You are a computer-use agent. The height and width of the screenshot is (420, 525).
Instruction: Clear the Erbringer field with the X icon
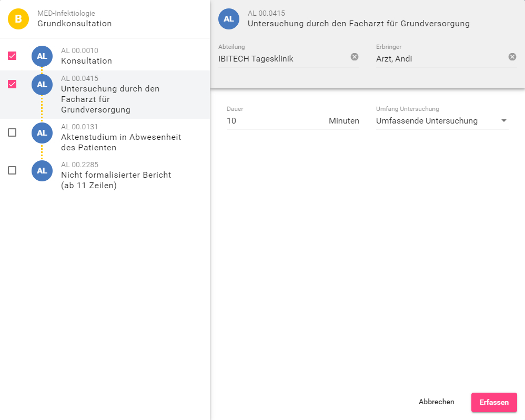coord(512,57)
